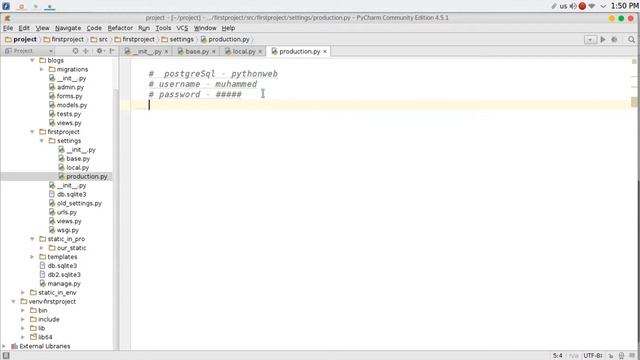This screenshot has width=640, height=360.
Task: Close the production.py tab
Action: (325, 51)
